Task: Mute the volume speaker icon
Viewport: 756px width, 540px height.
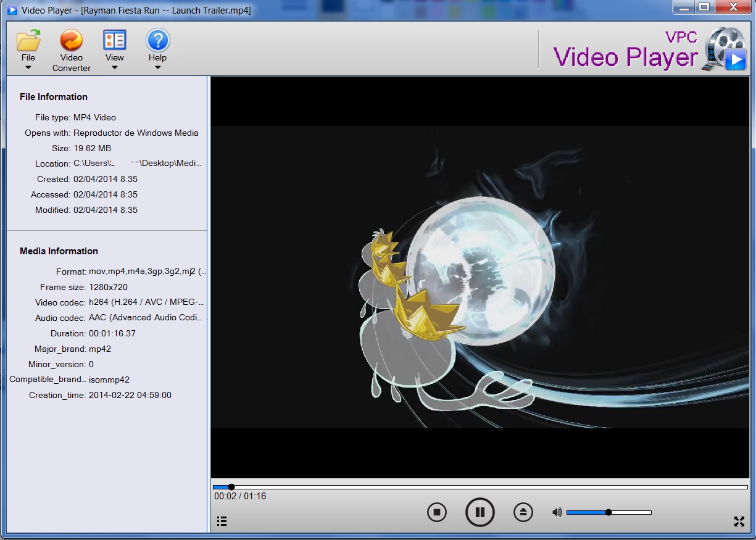Action: [557, 512]
